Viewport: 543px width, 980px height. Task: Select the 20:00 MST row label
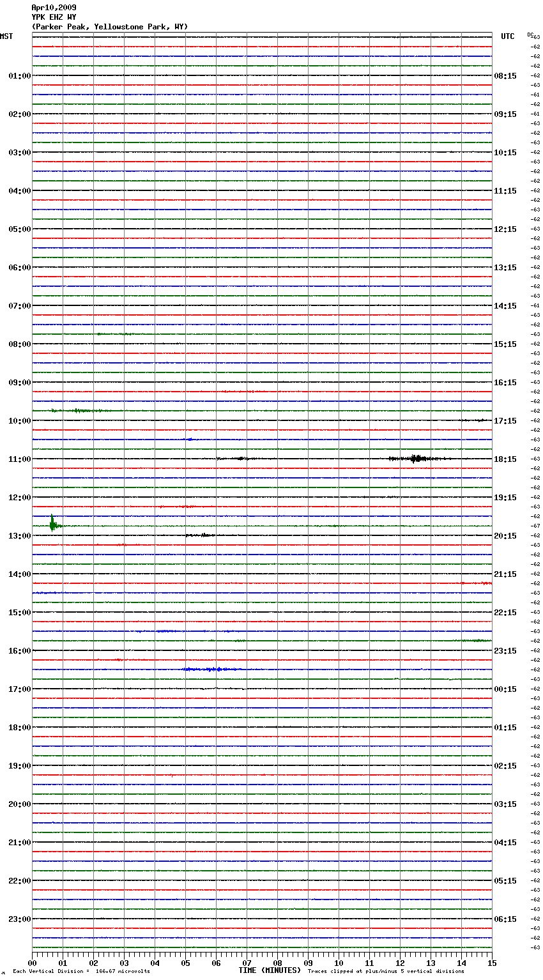coord(20,804)
